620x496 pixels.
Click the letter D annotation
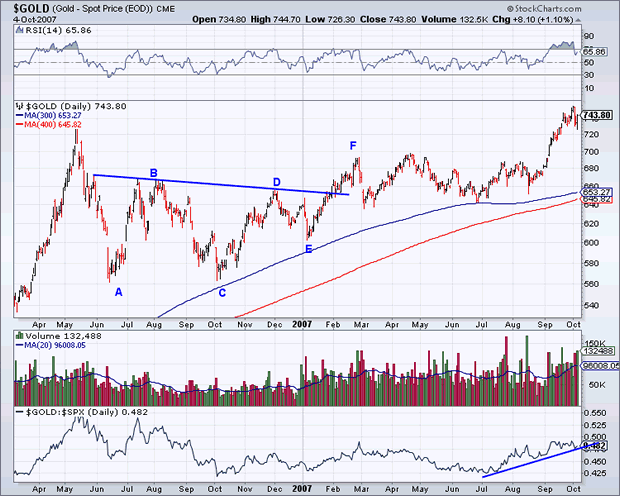click(277, 182)
